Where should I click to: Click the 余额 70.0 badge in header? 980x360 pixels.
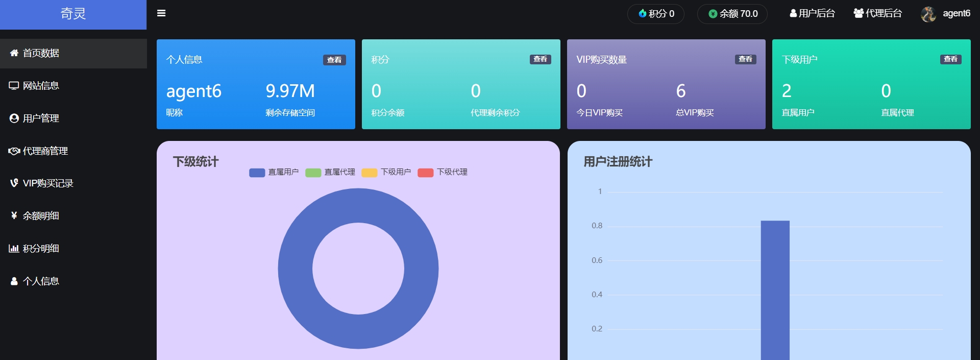[732, 14]
